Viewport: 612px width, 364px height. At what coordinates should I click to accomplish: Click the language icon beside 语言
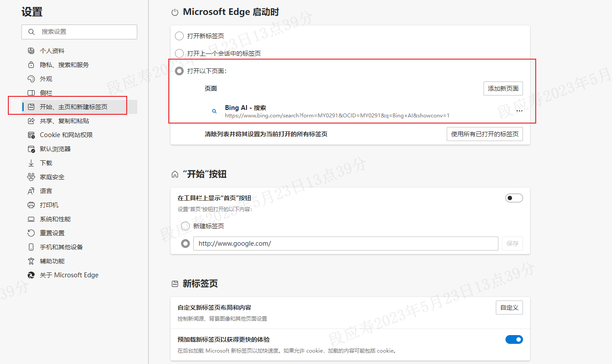click(31, 191)
